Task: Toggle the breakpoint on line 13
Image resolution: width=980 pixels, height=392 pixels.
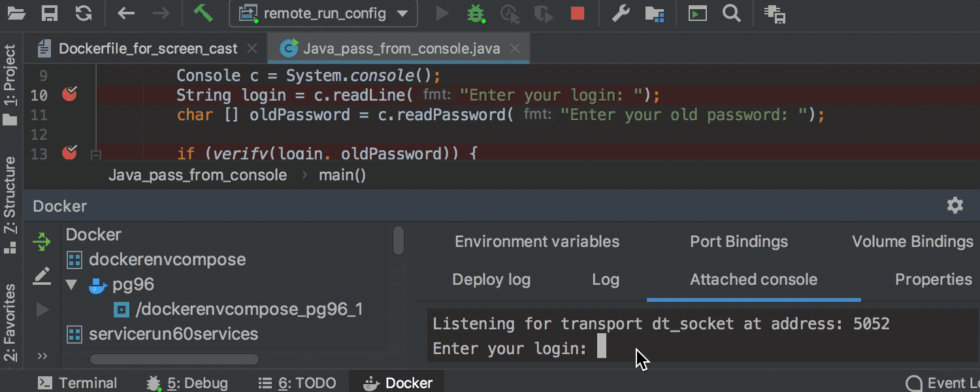Action: (x=69, y=152)
